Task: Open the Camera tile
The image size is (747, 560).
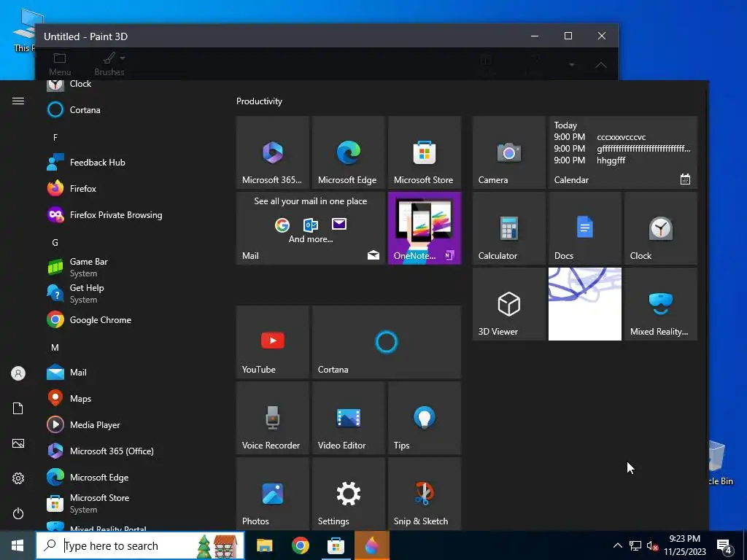Action: click(508, 152)
